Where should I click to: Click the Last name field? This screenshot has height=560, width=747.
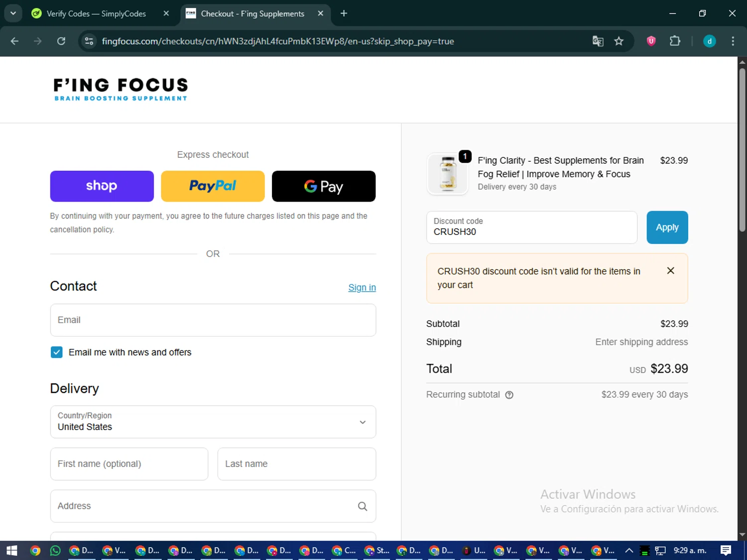(x=297, y=464)
